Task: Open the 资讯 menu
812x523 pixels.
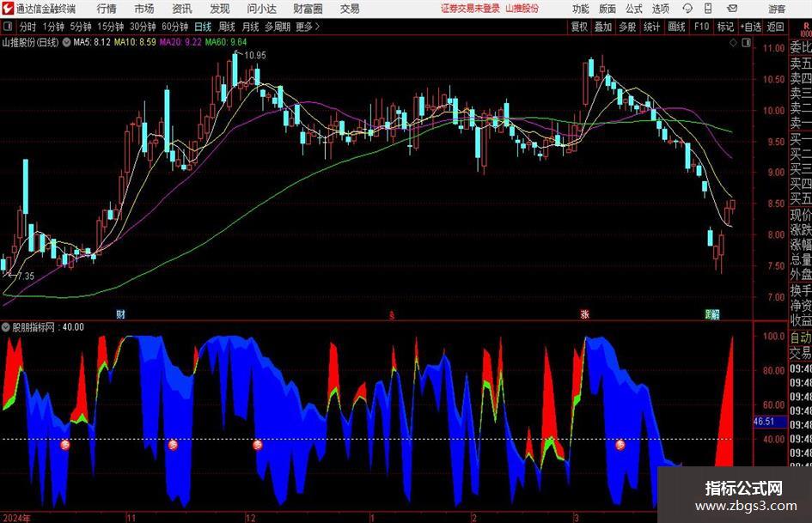Action: (182, 9)
